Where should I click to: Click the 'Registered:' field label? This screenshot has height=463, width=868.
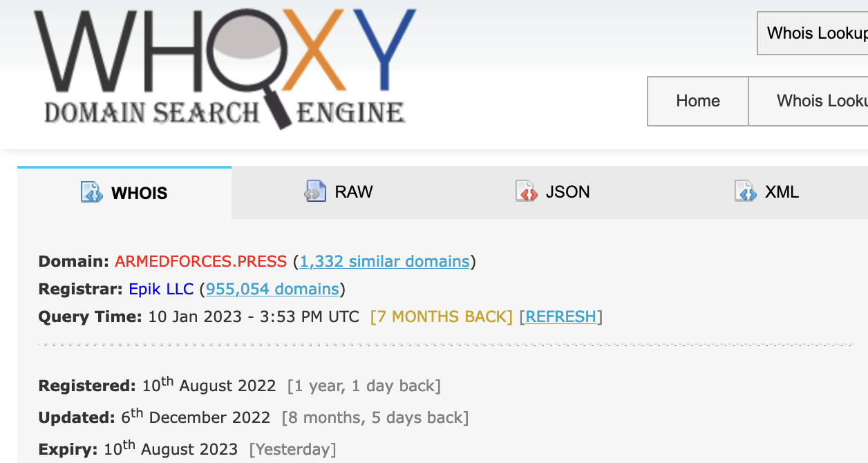pos(87,386)
